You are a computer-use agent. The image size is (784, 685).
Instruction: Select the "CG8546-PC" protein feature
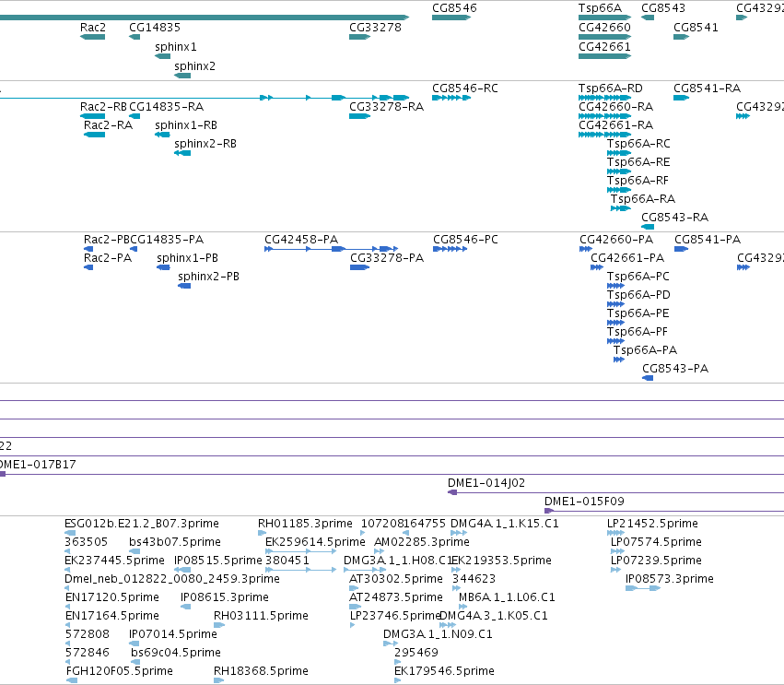click(x=465, y=241)
